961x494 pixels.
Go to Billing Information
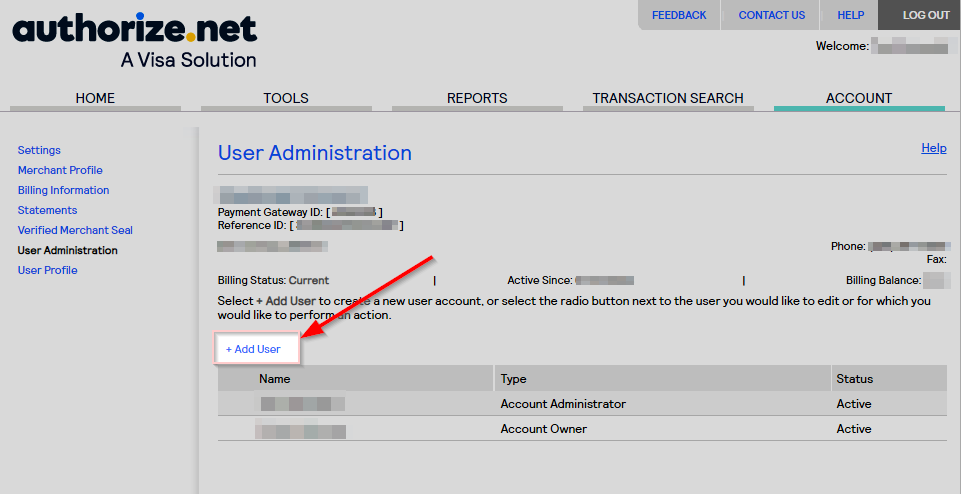(x=63, y=190)
